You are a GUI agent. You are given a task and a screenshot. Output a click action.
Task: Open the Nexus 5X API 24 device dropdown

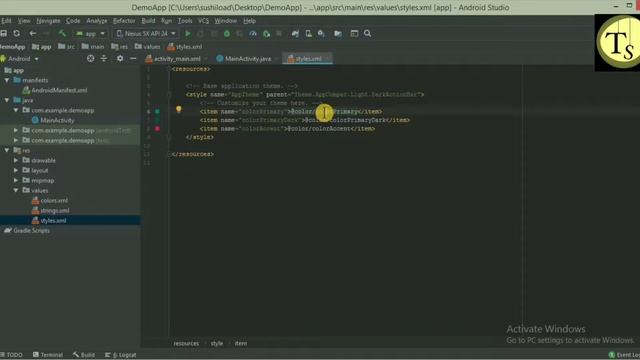coord(146,33)
